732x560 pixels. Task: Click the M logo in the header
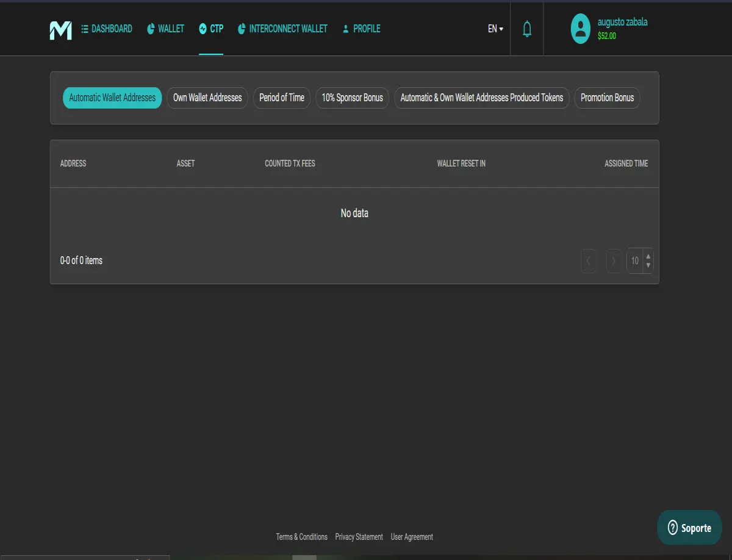[60, 29]
